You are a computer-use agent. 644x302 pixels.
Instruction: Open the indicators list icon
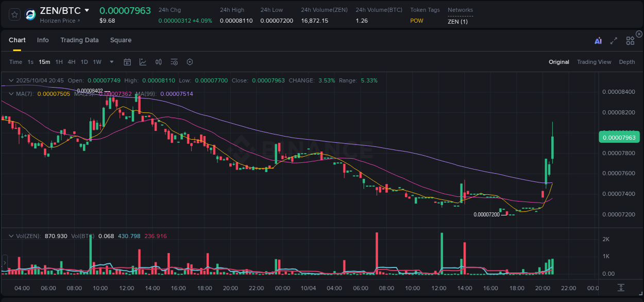(174, 62)
